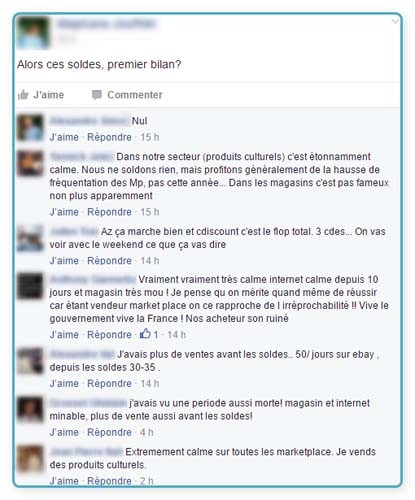Like the 'Nul' comment via J'aime
This screenshot has width=415, height=500.
click(x=64, y=137)
